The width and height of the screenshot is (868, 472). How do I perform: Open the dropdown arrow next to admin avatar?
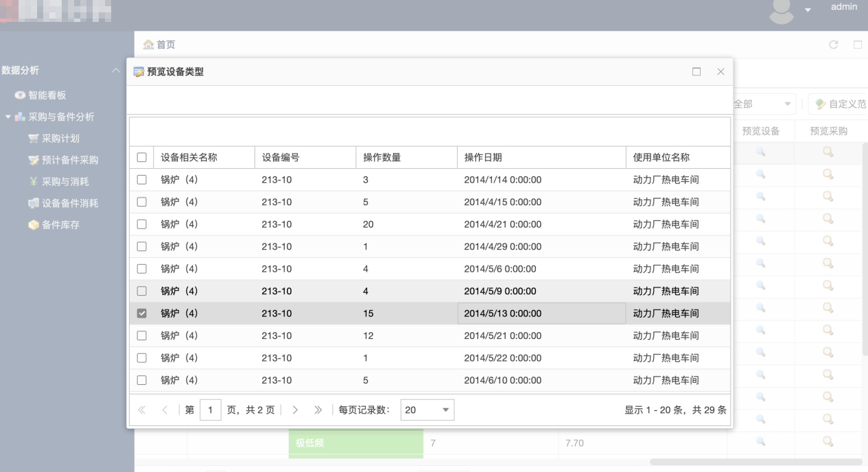click(x=808, y=10)
